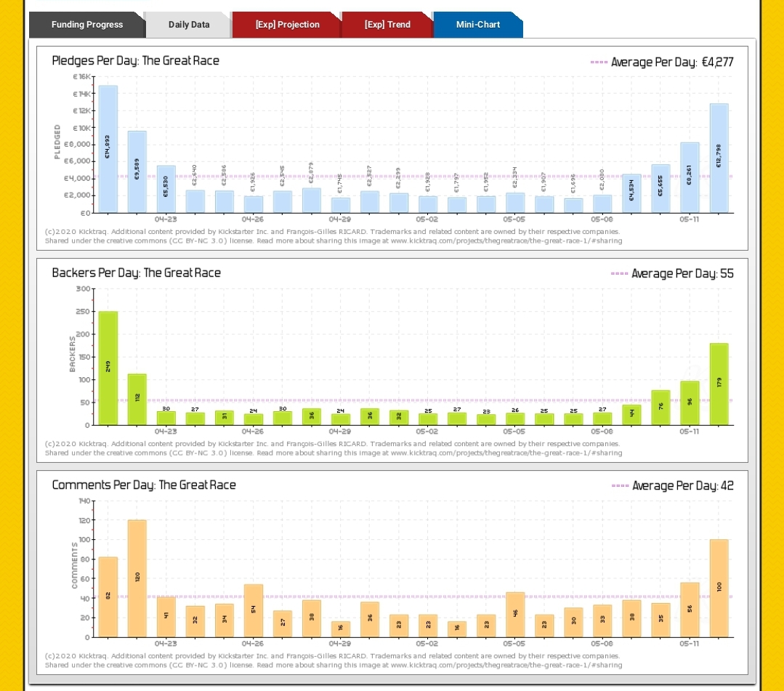
Task: Click the Average Per Day 42 legend
Action: tap(673, 486)
